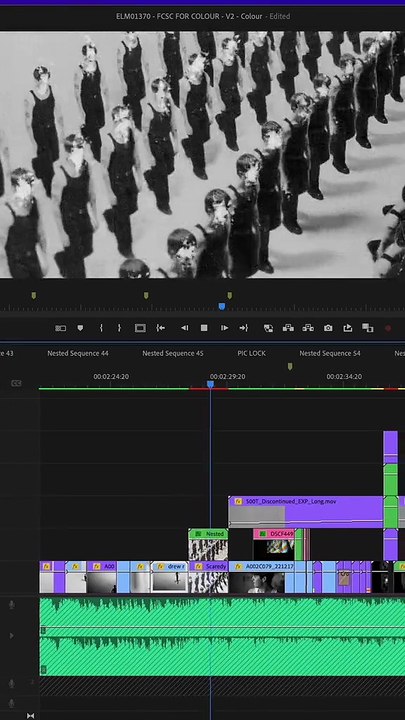Screen dimensions: 405x720
Task: Click the sequence marker above the timeline ruler
Action: coord(290,366)
